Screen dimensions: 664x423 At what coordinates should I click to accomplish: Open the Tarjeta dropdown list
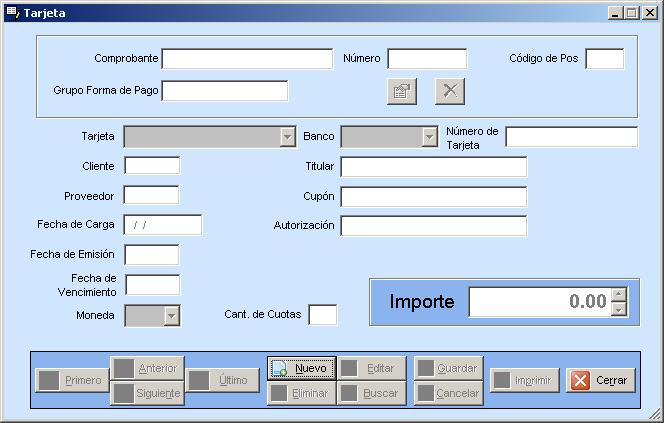coord(287,137)
